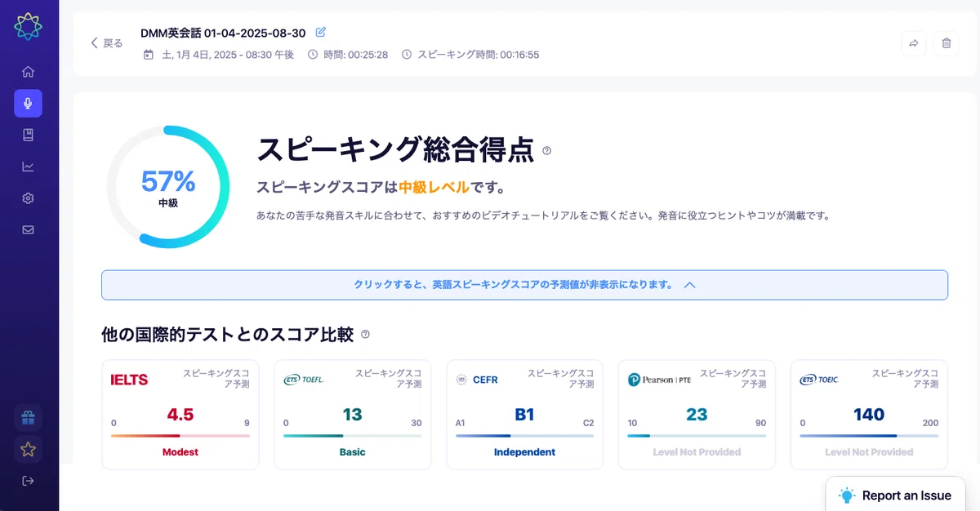The width and height of the screenshot is (980, 511).
Task: Click the IELTS score 4.5
Action: (180, 415)
